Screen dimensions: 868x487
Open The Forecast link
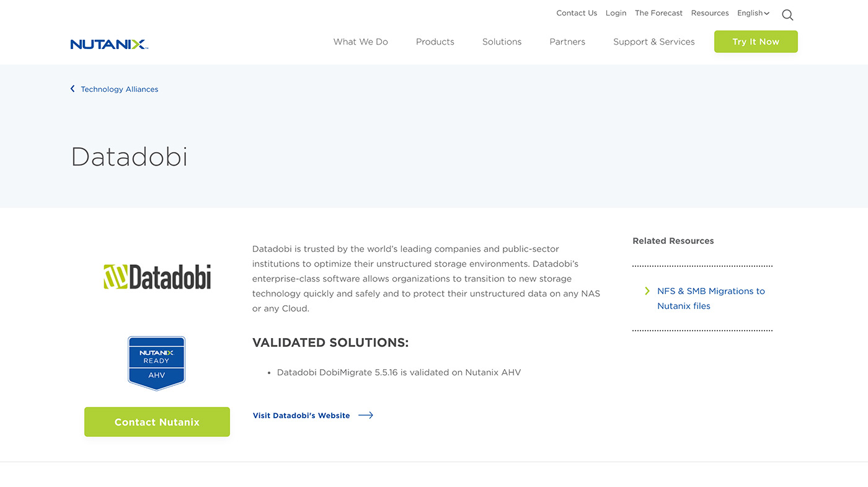click(658, 13)
